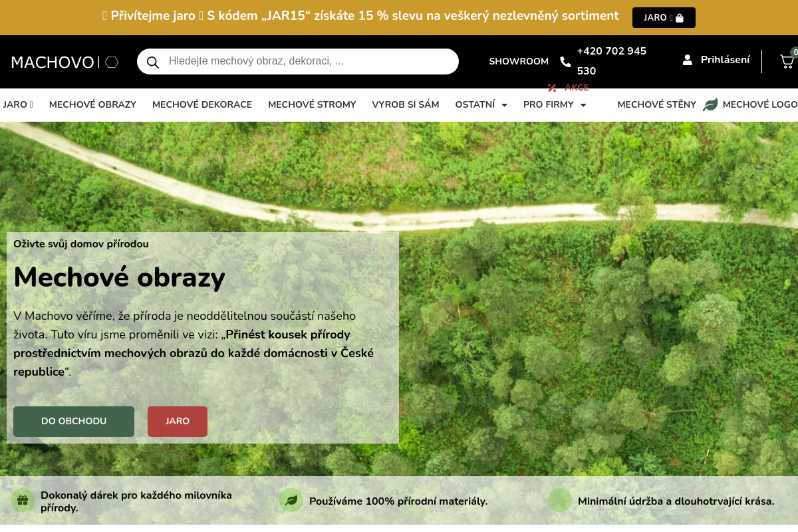Open Mechové obrazy menu item
Viewport: 798px width, 532px height.
click(92, 104)
